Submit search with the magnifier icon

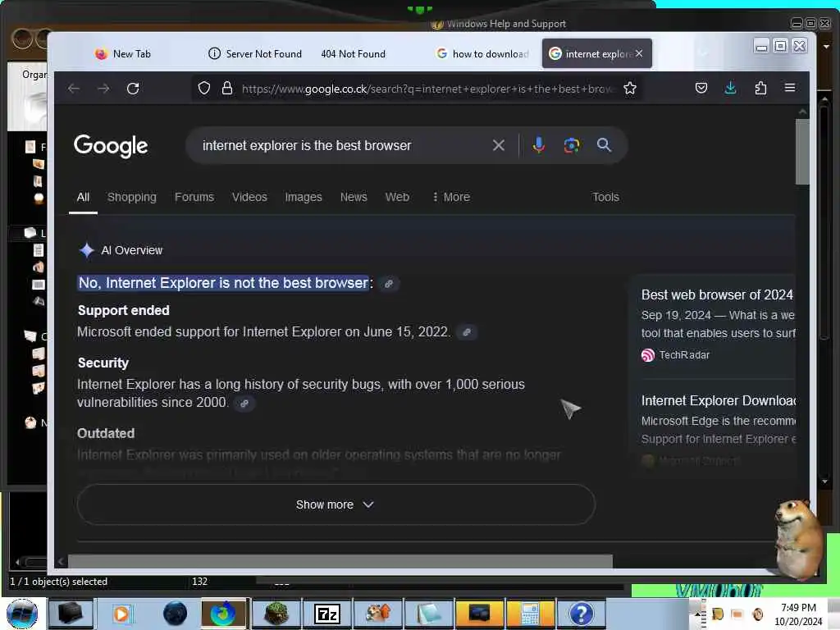pos(604,144)
